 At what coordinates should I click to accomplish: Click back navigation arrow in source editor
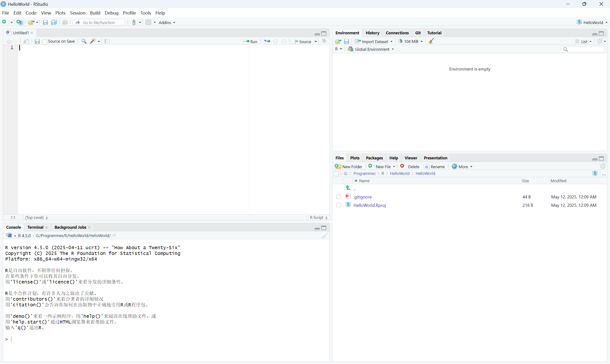click(9, 41)
